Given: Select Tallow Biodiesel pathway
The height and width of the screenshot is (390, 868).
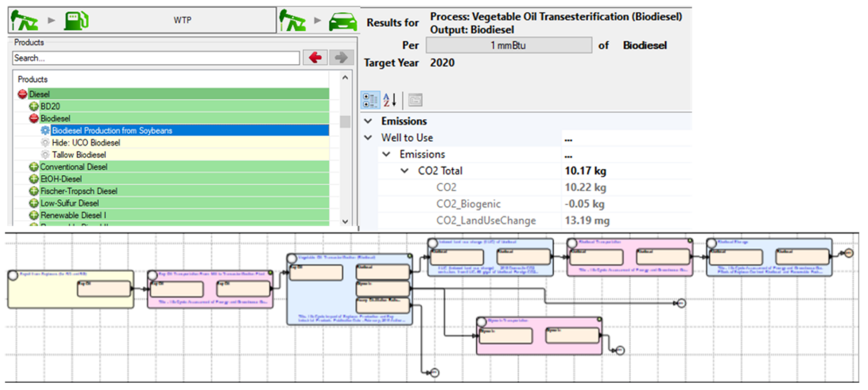Looking at the screenshot, I should (79, 155).
